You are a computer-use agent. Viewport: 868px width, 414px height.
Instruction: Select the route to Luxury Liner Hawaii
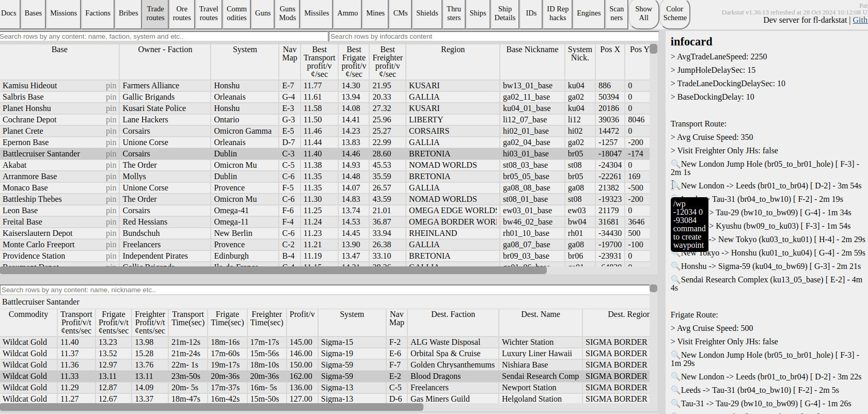[325, 354]
